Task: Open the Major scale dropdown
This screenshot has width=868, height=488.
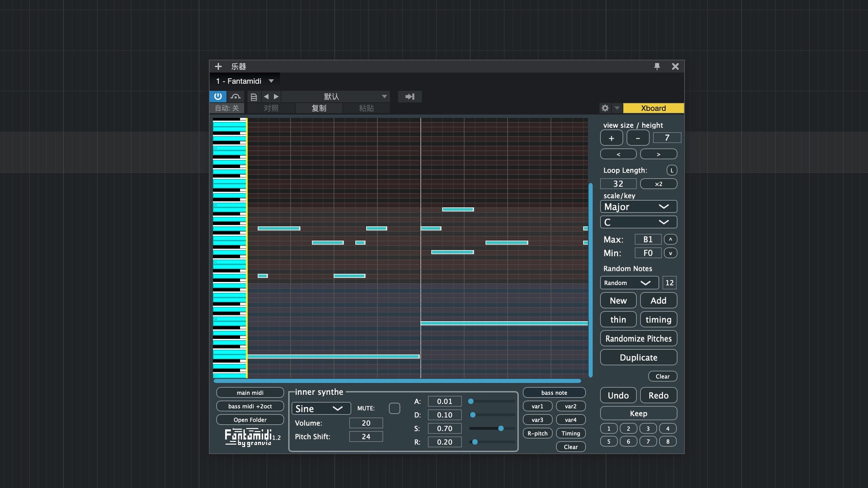Action: [x=638, y=206]
